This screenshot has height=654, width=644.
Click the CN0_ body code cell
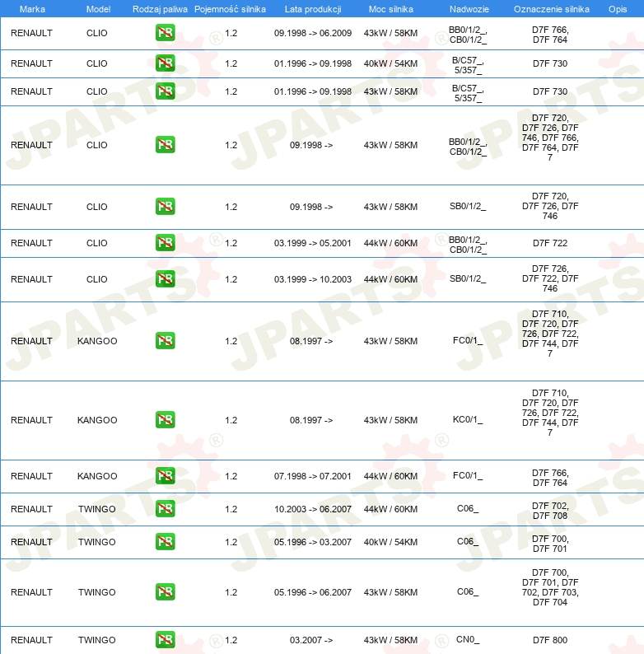(468, 640)
